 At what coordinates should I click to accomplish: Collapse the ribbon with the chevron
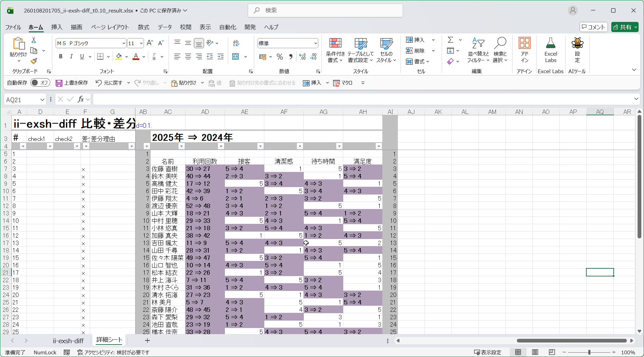tap(634, 70)
